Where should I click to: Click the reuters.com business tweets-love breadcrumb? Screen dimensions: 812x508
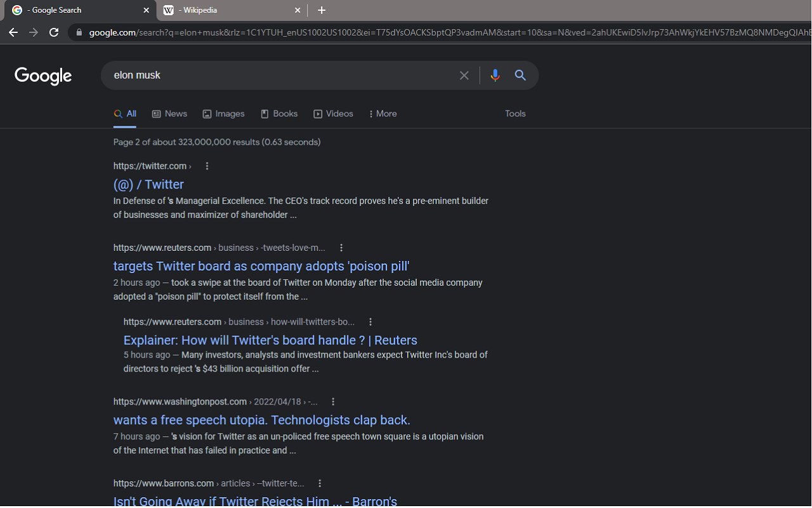click(x=219, y=248)
